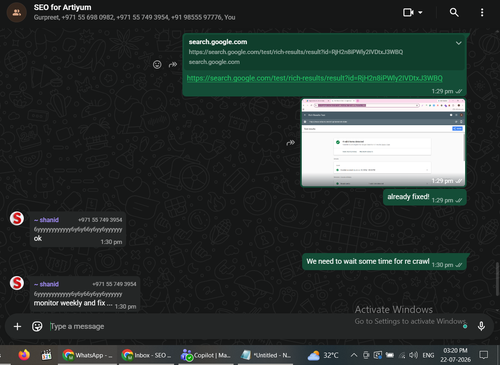Image resolution: width=500 pixels, height=365 pixels.
Task: Open the weather widget showing 32°C
Action: pyautogui.click(x=323, y=355)
